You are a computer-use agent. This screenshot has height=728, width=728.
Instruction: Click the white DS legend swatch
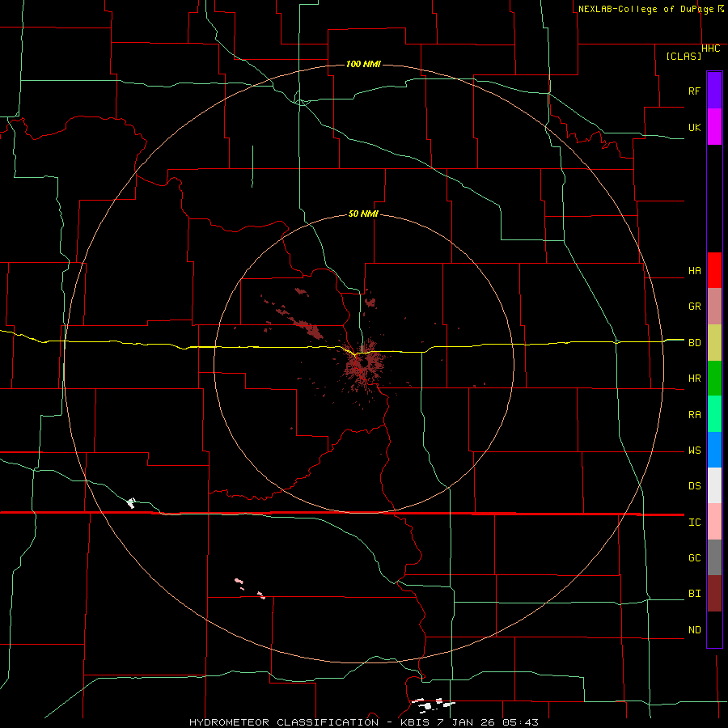[714, 485]
